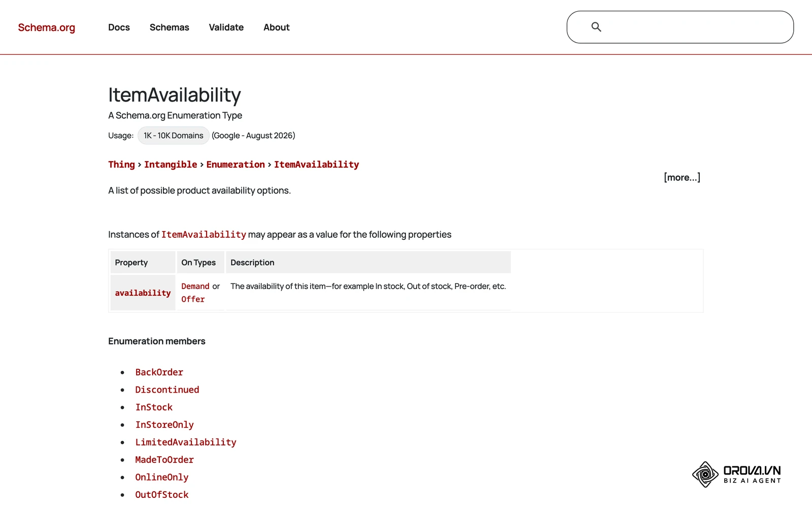Open the Enumeration breadcrumb link
This screenshot has height=508, width=812.
pyautogui.click(x=235, y=165)
